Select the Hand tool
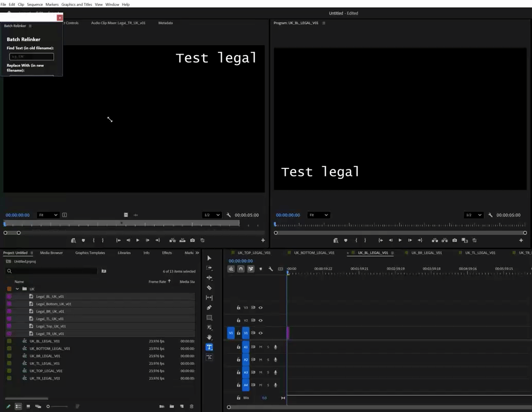 (209, 337)
